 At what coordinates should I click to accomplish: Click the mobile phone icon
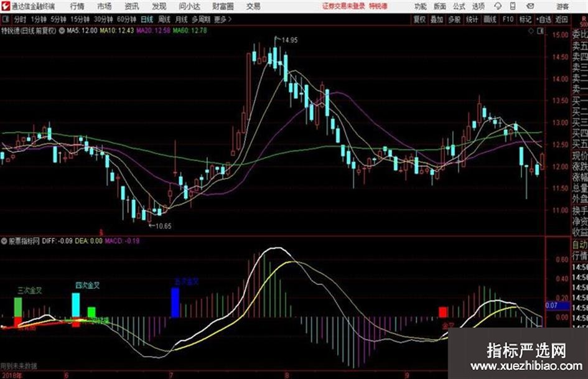click(x=513, y=6)
